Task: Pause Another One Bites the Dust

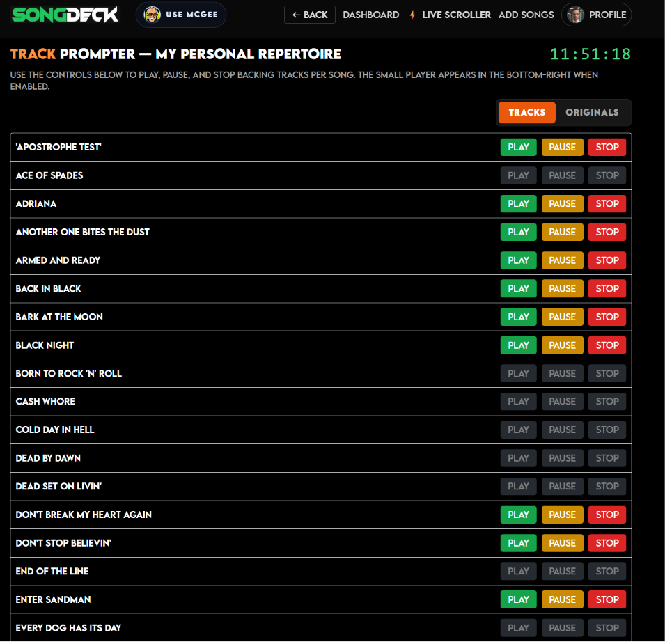Action: [563, 233]
